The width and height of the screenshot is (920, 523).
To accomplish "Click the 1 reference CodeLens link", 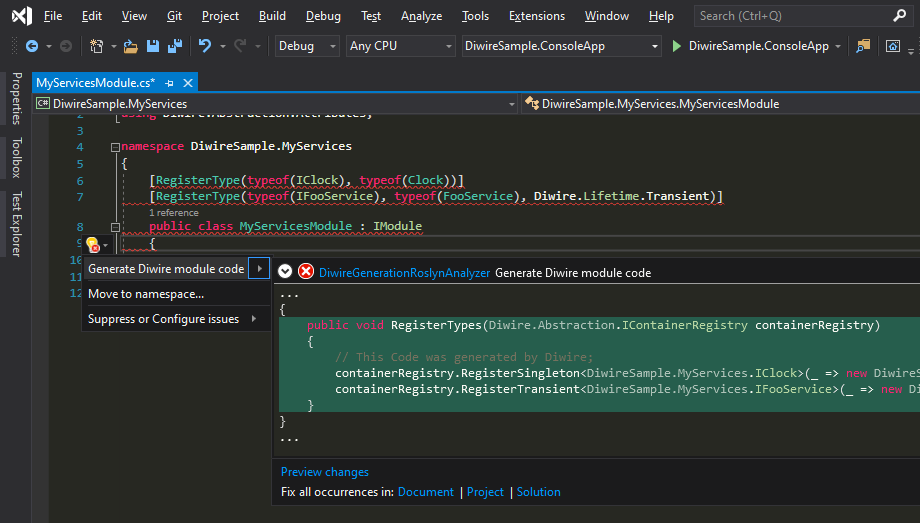I will point(174,212).
